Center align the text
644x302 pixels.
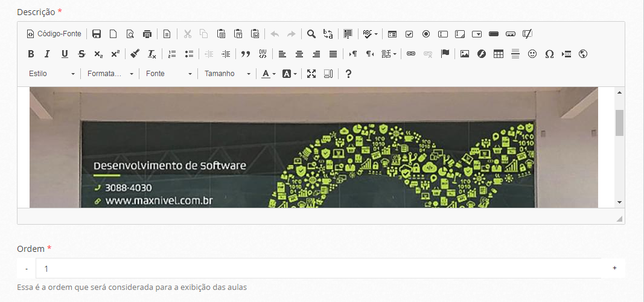click(299, 54)
